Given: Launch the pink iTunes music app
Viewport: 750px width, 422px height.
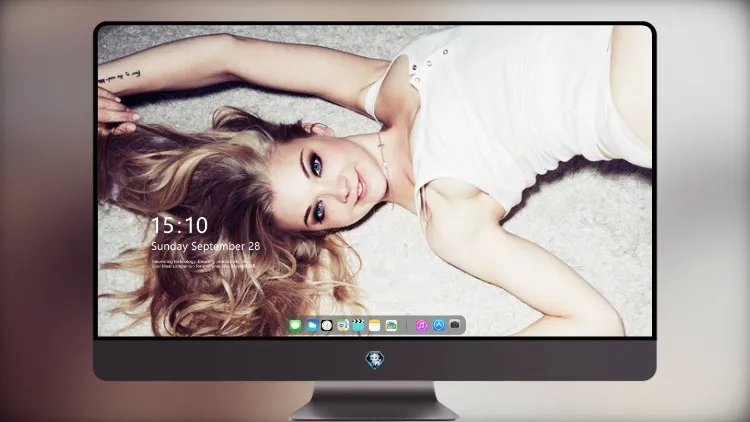Looking at the screenshot, I should [421, 326].
